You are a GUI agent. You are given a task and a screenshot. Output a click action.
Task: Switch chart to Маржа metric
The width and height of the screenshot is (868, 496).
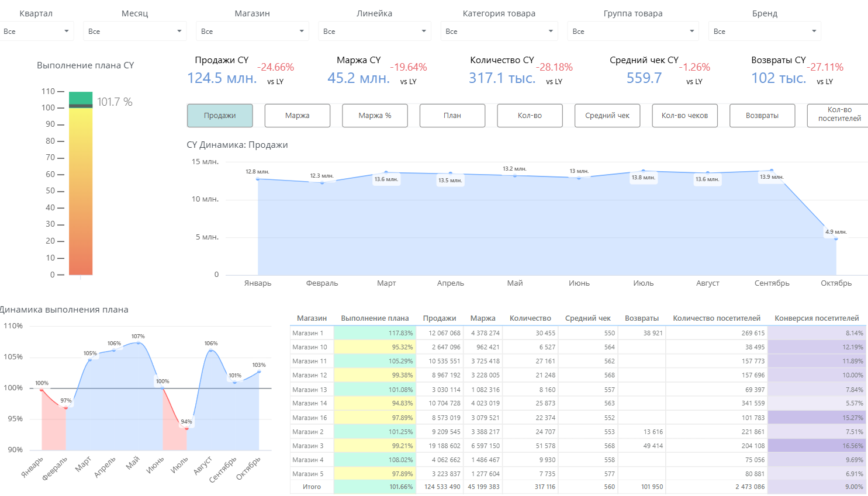[x=298, y=116]
